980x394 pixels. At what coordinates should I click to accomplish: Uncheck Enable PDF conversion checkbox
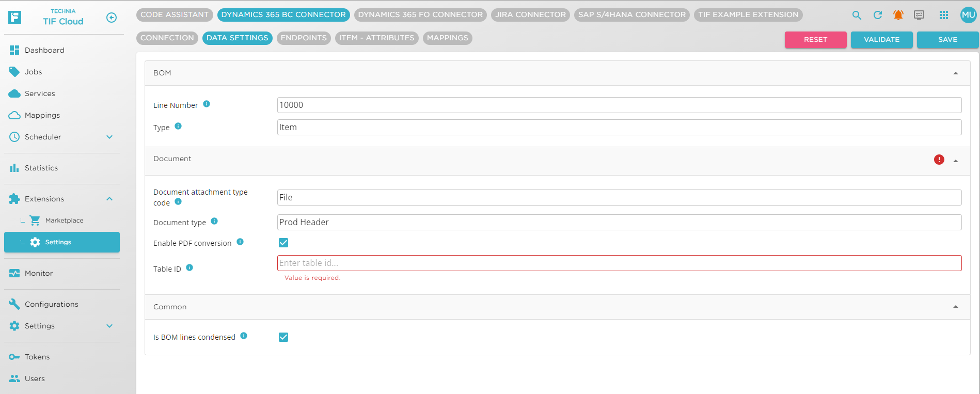(283, 243)
